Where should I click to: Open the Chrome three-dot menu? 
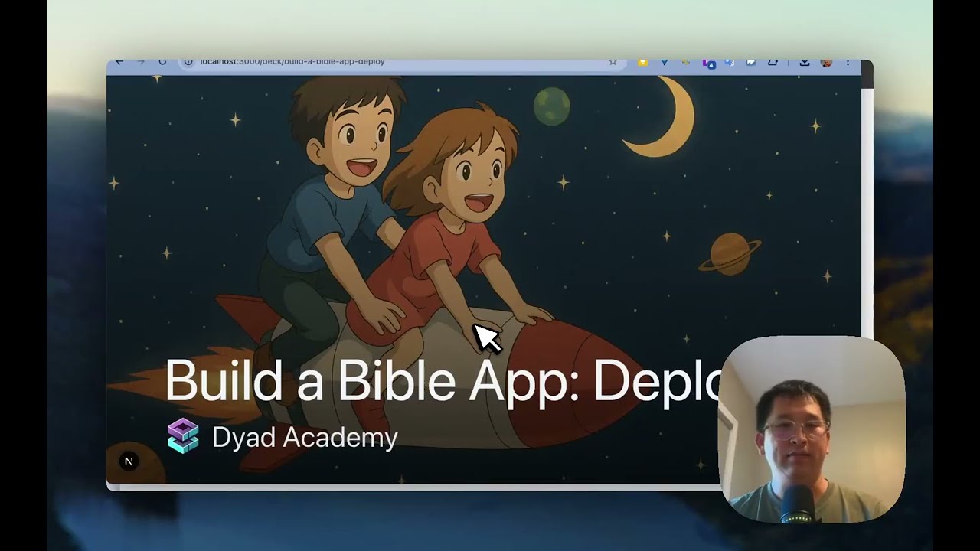848,62
